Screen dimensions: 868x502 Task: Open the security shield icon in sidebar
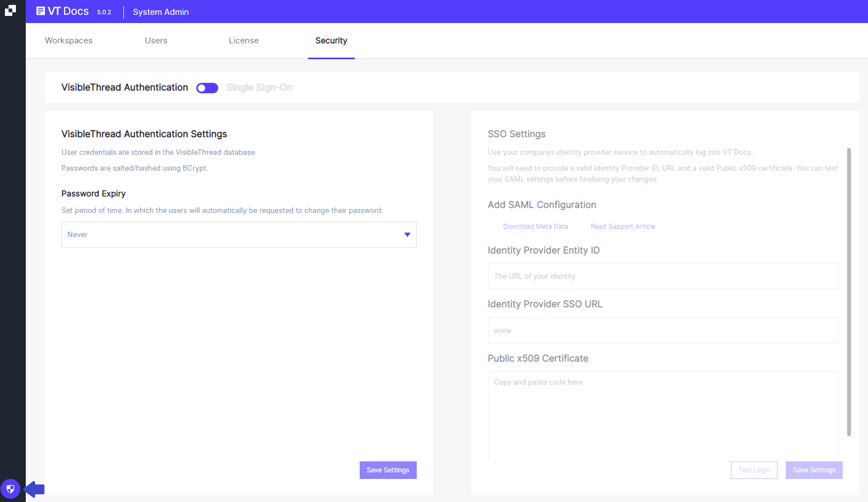click(10, 489)
